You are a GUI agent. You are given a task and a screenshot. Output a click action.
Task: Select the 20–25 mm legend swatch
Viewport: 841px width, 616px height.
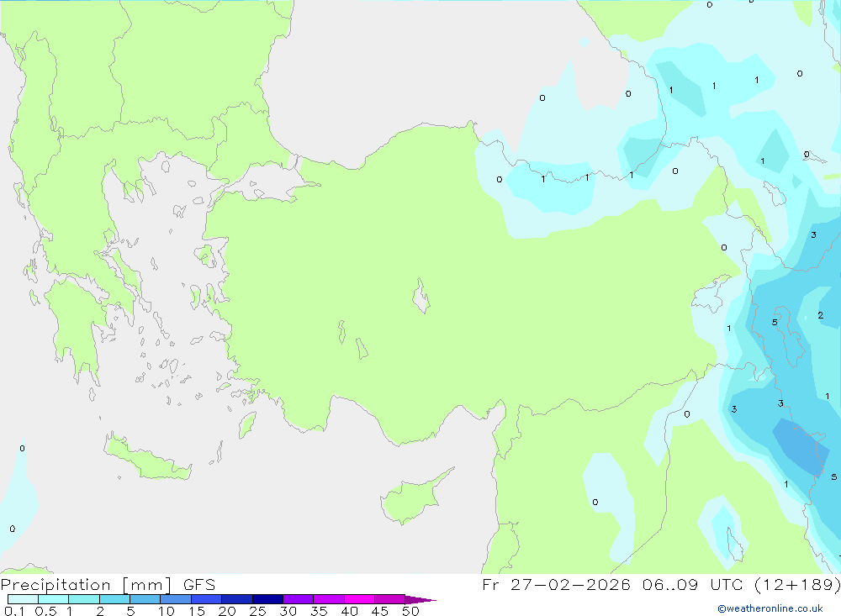point(236,599)
